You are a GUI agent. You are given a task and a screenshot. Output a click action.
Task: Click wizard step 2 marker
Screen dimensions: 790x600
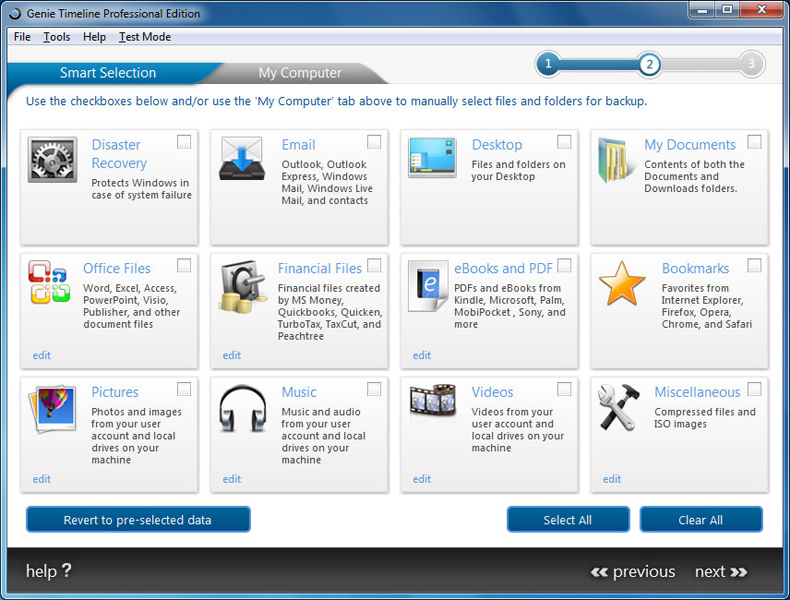(649, 64)
